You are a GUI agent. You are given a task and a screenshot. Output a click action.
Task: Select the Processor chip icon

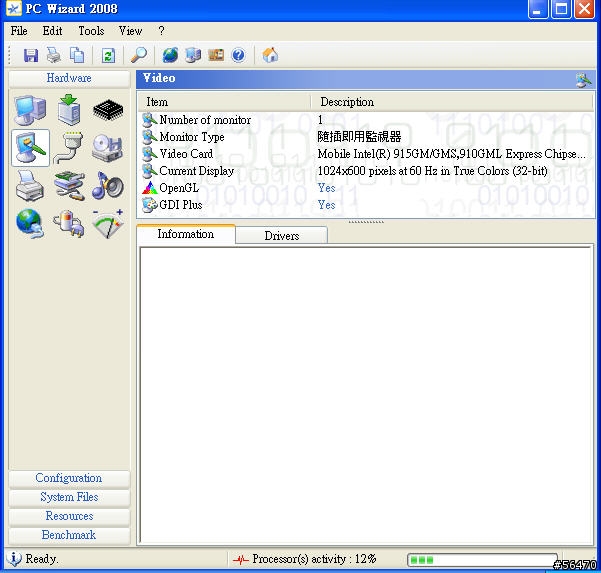108,110
